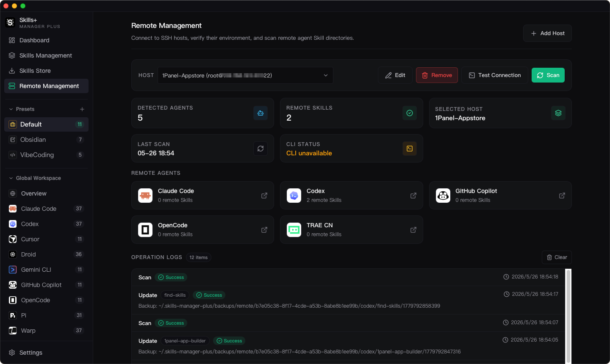Open GitHub Copilot workspace in sidebar

coord(46,285)
